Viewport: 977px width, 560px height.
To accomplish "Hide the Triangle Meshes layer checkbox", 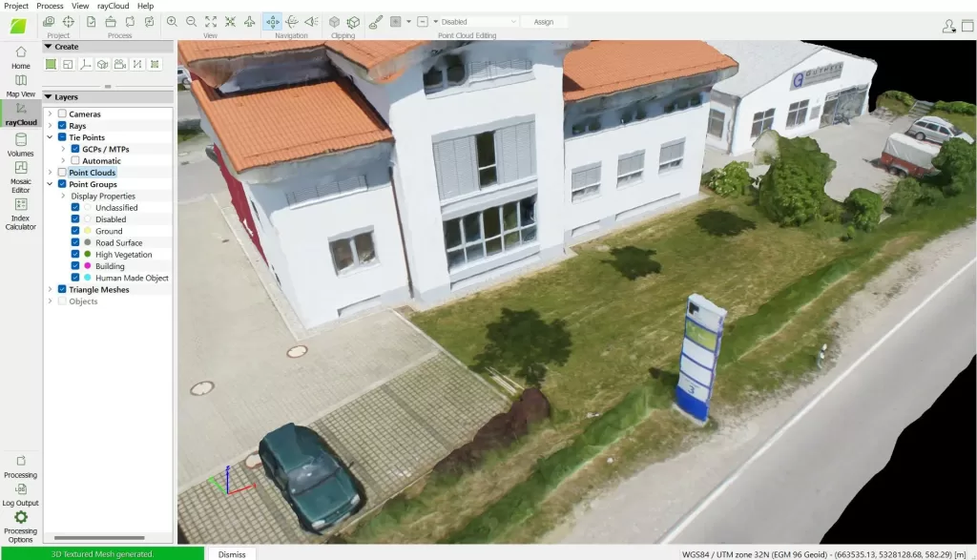I will tap(62, 290).
